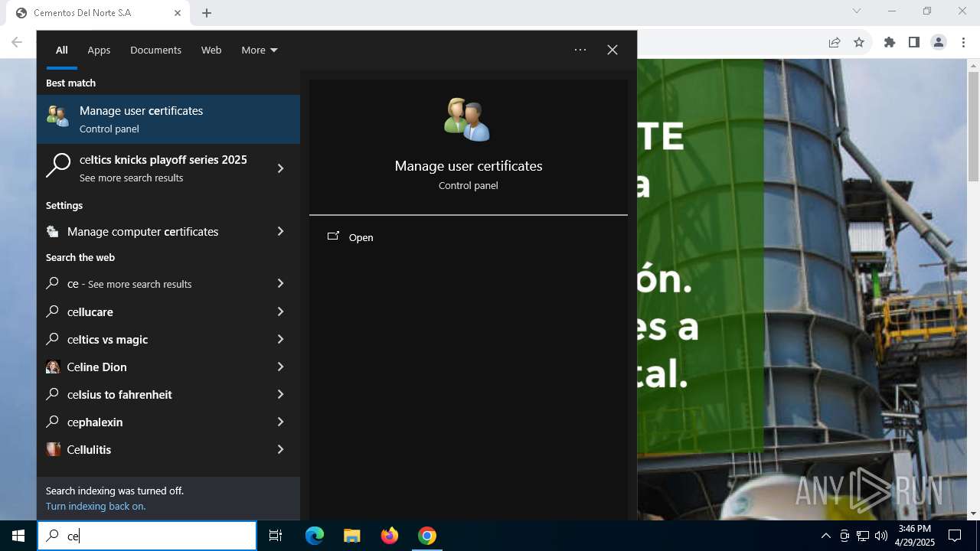Image resolution: width=980 pixels, height=551 pixels.
Task: Expand celsius to fahrenheit suggestion arrow
Action: 280,394
